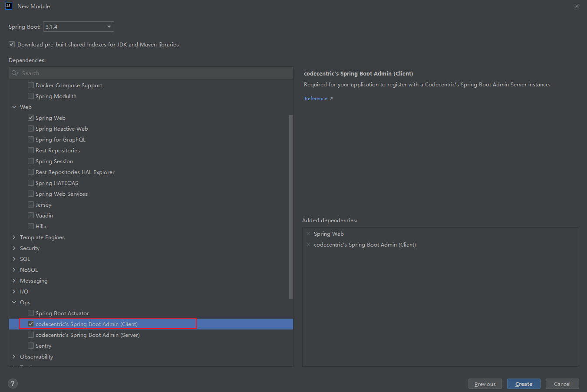
Task: Click the search magnifier icon
Action: tap(15, 73)
